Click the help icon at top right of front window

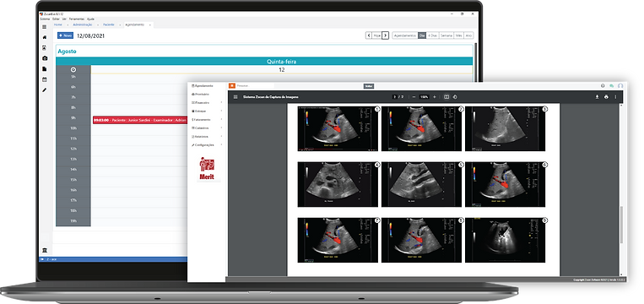tap(603, 86)
